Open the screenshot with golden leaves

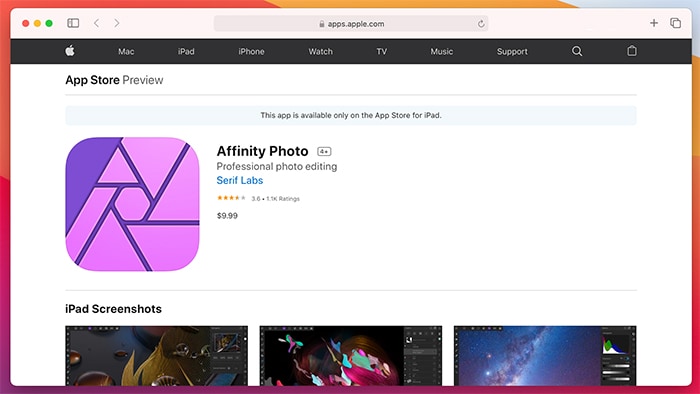coord(156,356)
